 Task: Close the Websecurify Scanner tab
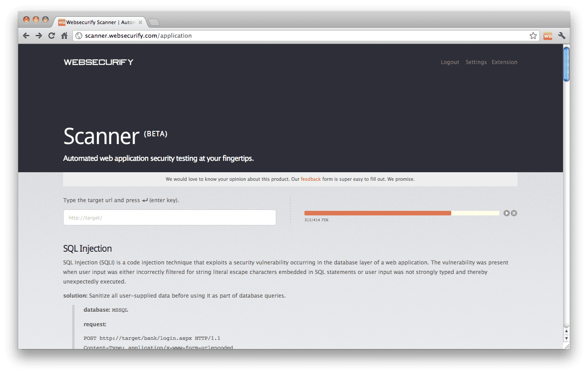tap(140, 22)
